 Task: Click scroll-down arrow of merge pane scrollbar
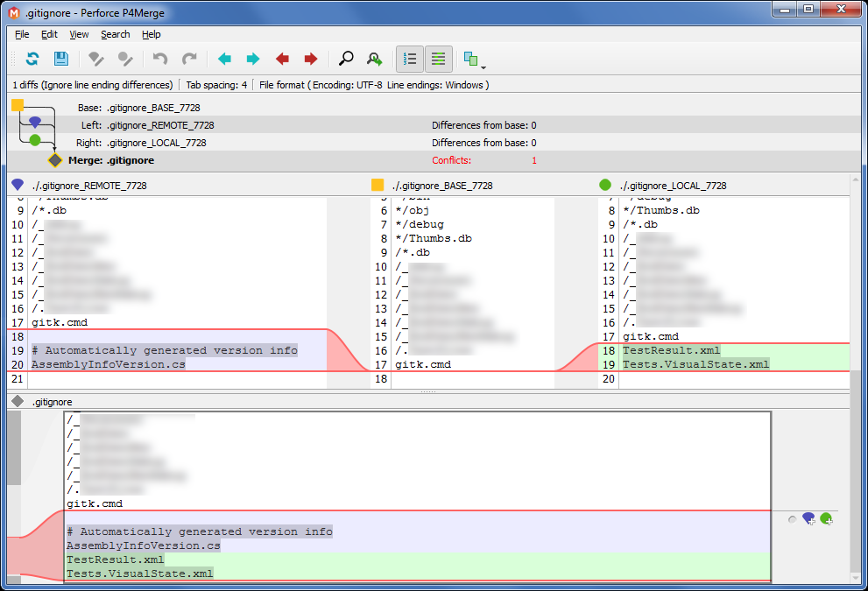[x=855, y=578]
